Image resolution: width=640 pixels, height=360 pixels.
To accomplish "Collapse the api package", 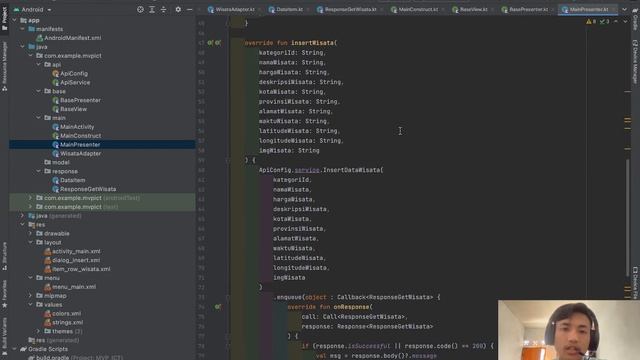I will click(39, 64).
